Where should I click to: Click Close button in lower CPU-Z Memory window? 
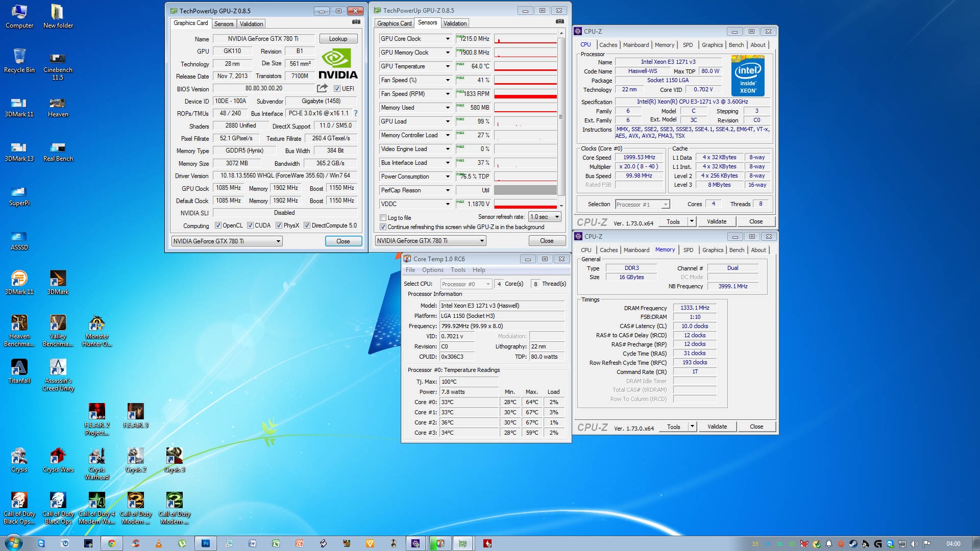(x=756, y=427)
